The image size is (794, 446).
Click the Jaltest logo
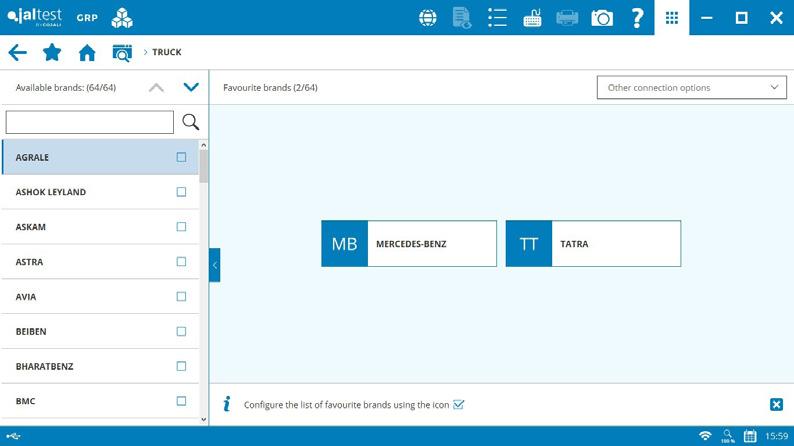click(34, 17)
